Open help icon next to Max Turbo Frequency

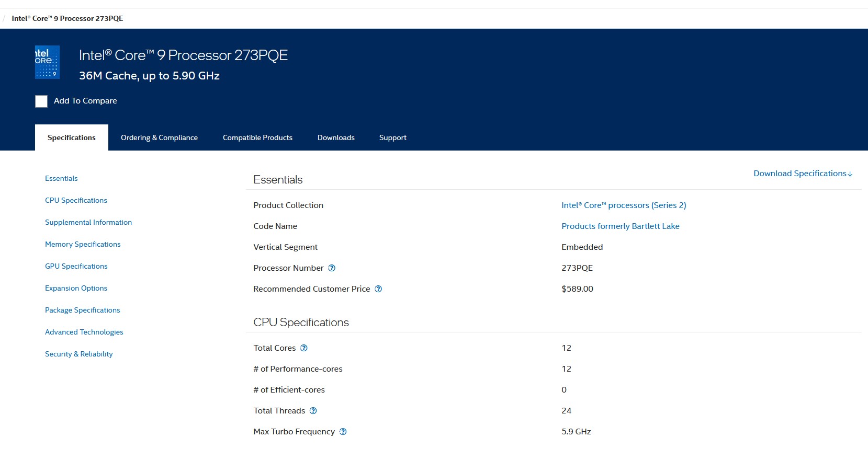click(343, 432)
